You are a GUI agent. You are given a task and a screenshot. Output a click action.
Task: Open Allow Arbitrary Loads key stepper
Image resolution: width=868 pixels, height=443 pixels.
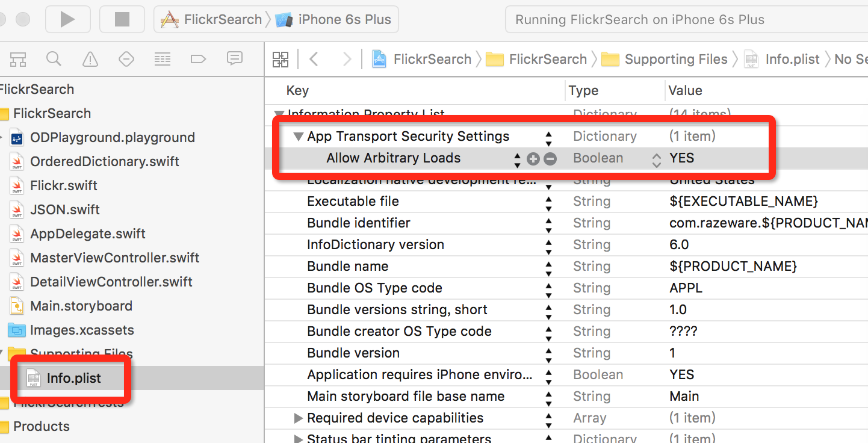click(x=517, y=160)
